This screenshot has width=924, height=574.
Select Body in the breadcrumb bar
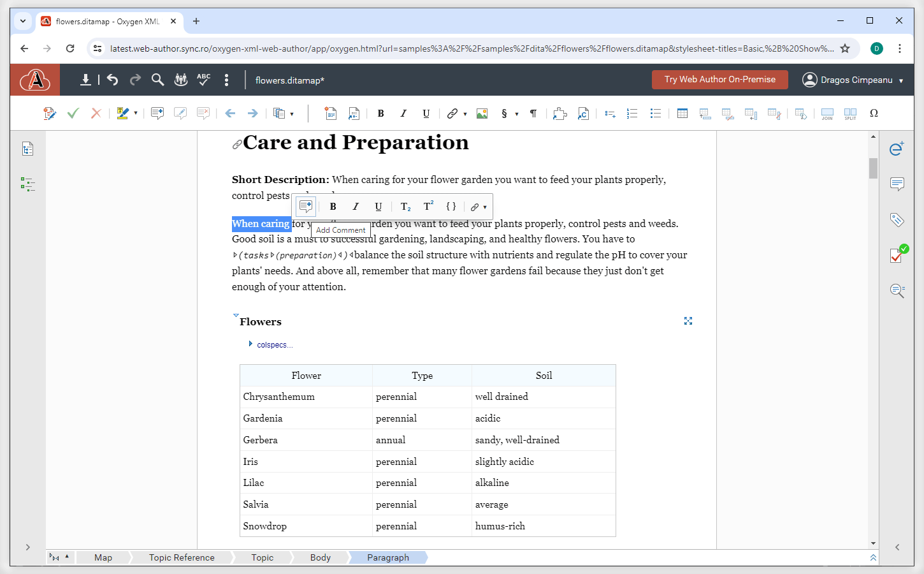(320, 557)
